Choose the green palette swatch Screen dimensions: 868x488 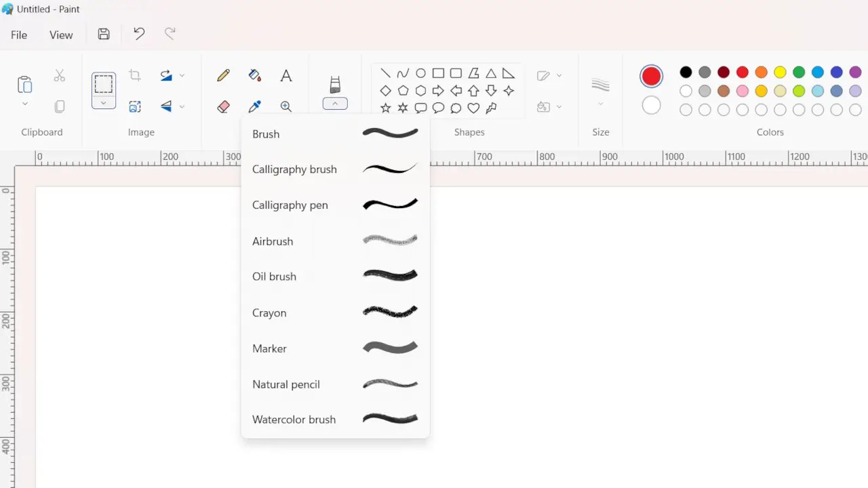pos(799,72)
